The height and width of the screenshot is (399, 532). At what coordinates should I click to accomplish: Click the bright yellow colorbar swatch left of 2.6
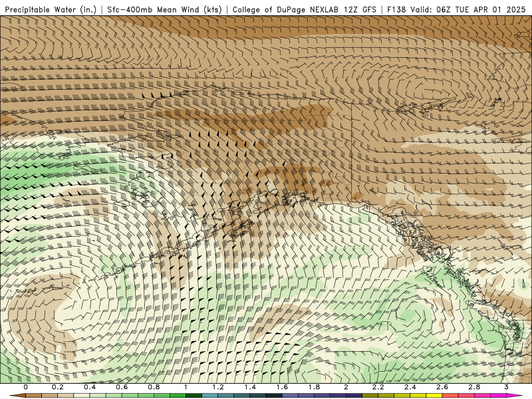[434, 396]
